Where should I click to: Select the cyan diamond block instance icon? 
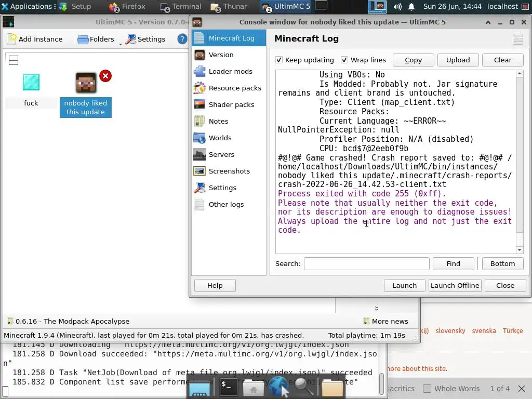tap(31, 82)
